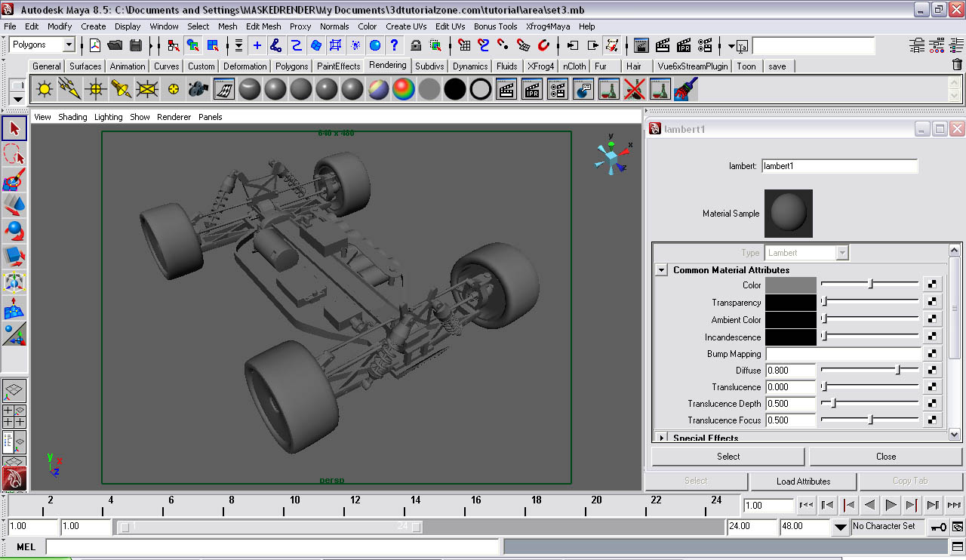Click the blue question mark help icon
This screenshot has height=560, width=966.
coord(394,45)
